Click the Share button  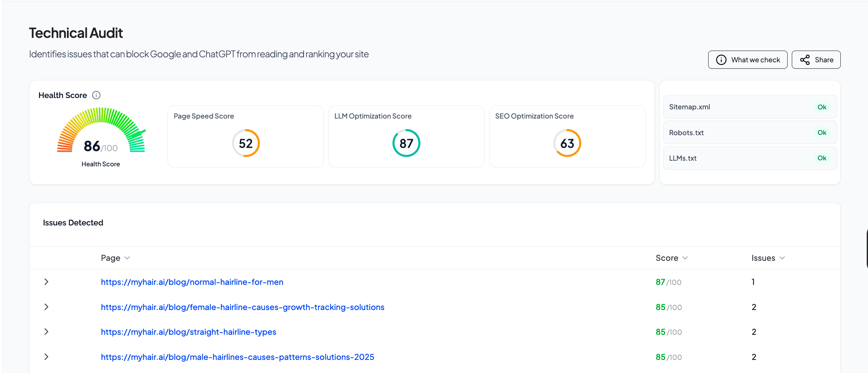coord(816,60)
